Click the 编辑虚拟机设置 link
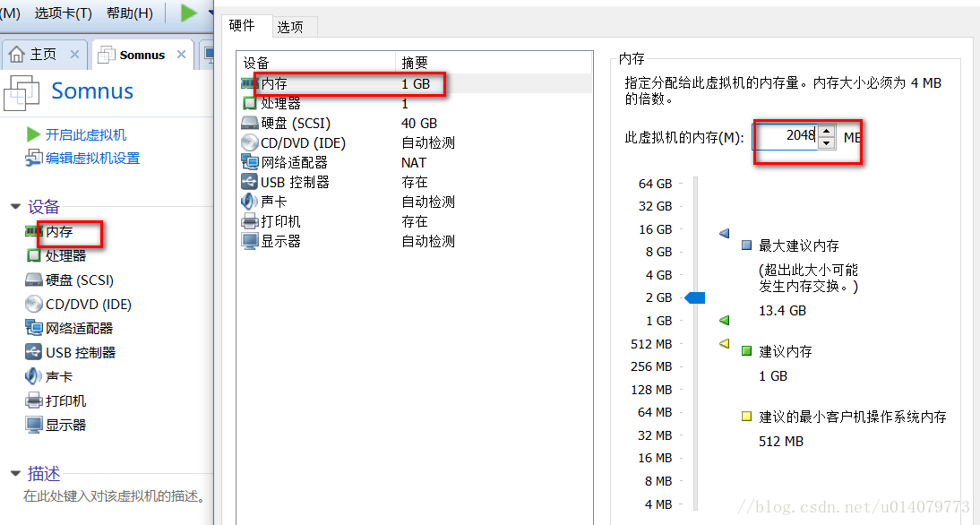This screenshot has width=980, height=525. tap(92, 159)
